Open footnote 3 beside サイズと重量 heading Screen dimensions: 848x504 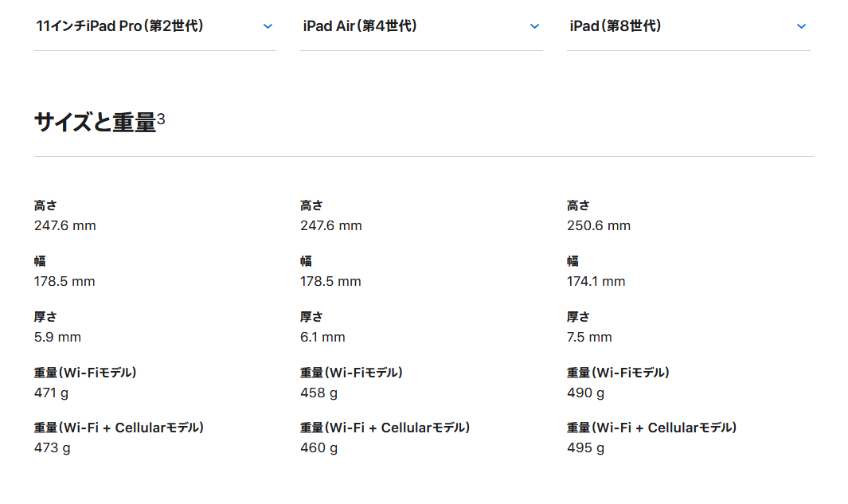(x=161, y=119)
